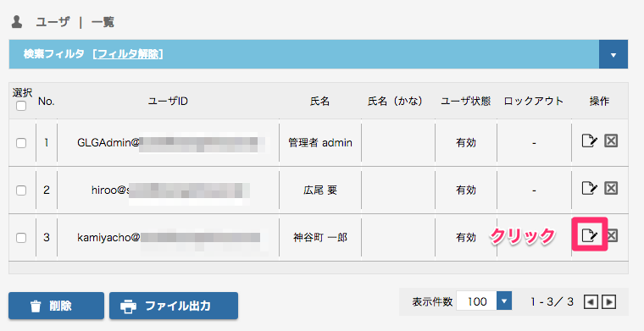Click the ファイル出力 button
Image resolution: width=644 pixels, height=331 pixels.
(174, 306)
